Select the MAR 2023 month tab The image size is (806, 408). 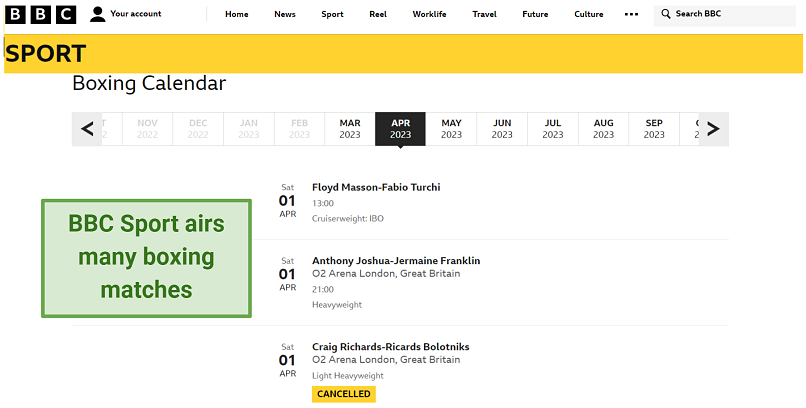(350, 129)
